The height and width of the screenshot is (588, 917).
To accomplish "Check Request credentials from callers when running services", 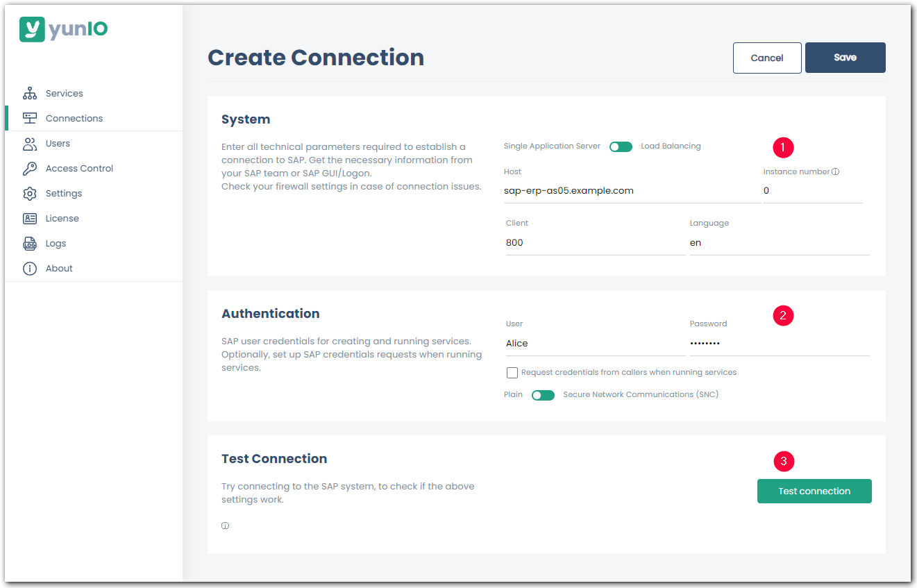I will point(512,373).
